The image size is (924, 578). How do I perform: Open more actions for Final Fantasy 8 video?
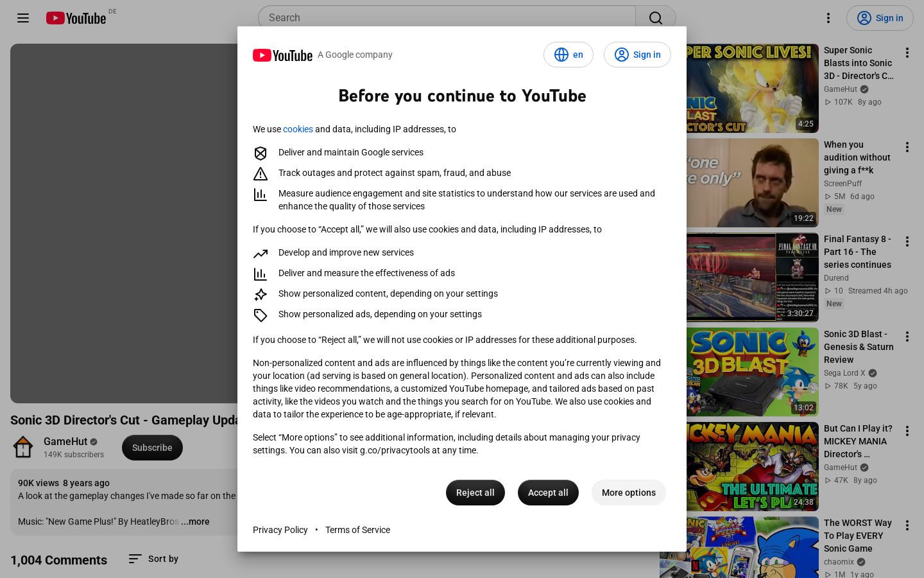point(907,241)
